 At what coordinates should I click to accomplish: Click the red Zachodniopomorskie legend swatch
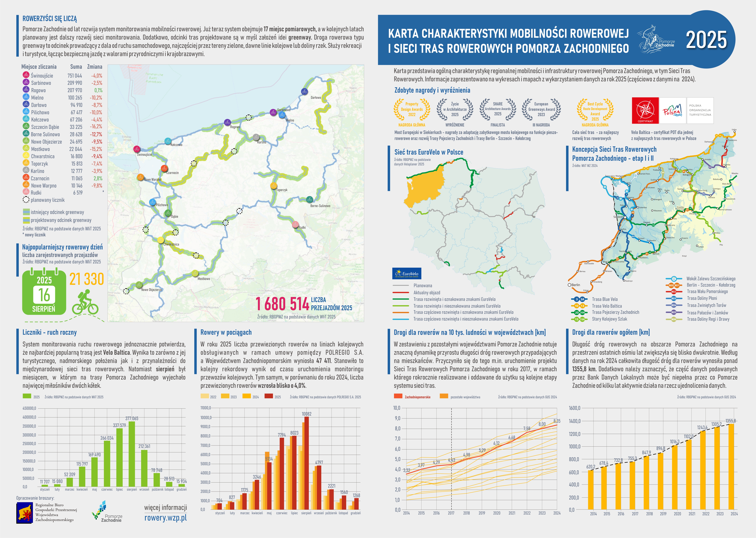pos(398,396)
